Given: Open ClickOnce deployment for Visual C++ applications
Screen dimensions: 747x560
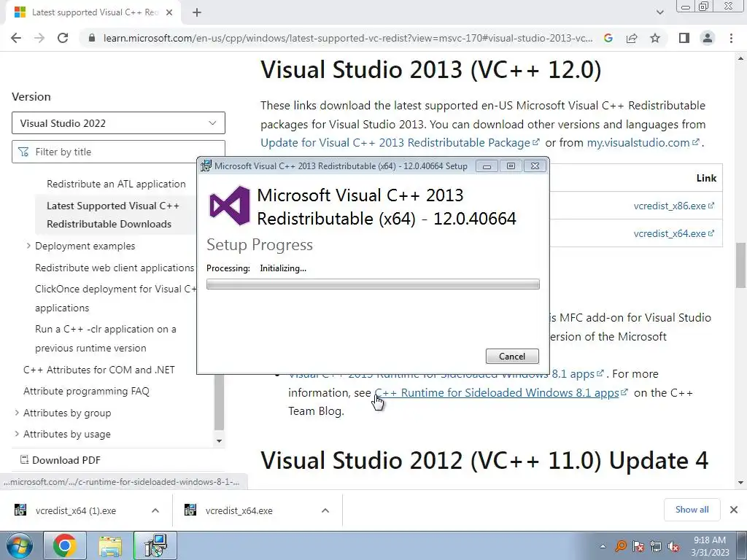Looking at the screenshot, I should tap(115, 298).
